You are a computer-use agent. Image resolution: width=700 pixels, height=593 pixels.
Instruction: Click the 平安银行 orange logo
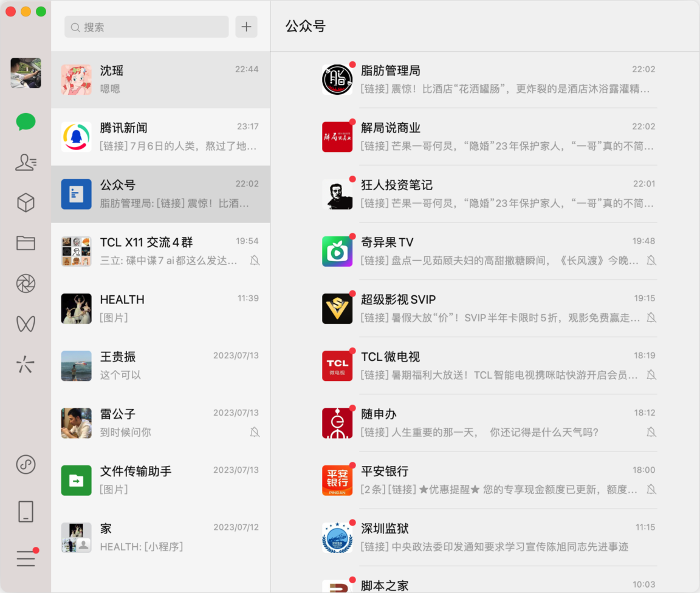pos(337,480)
